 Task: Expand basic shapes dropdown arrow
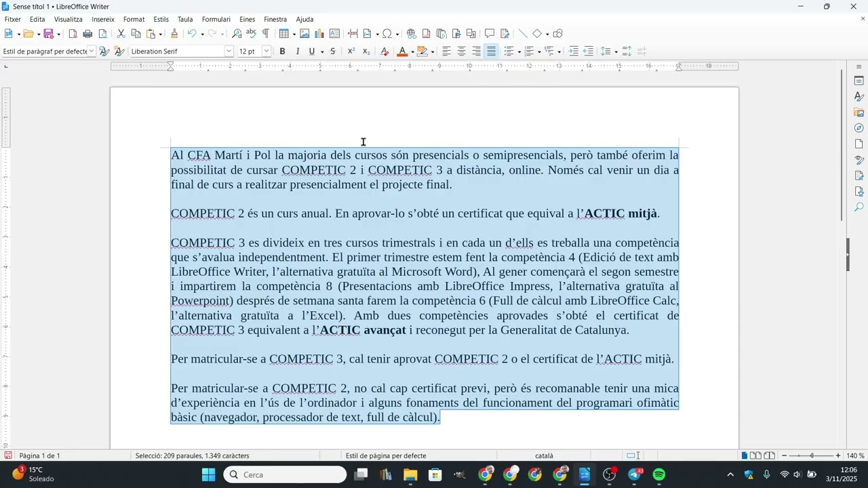[547, 35]
